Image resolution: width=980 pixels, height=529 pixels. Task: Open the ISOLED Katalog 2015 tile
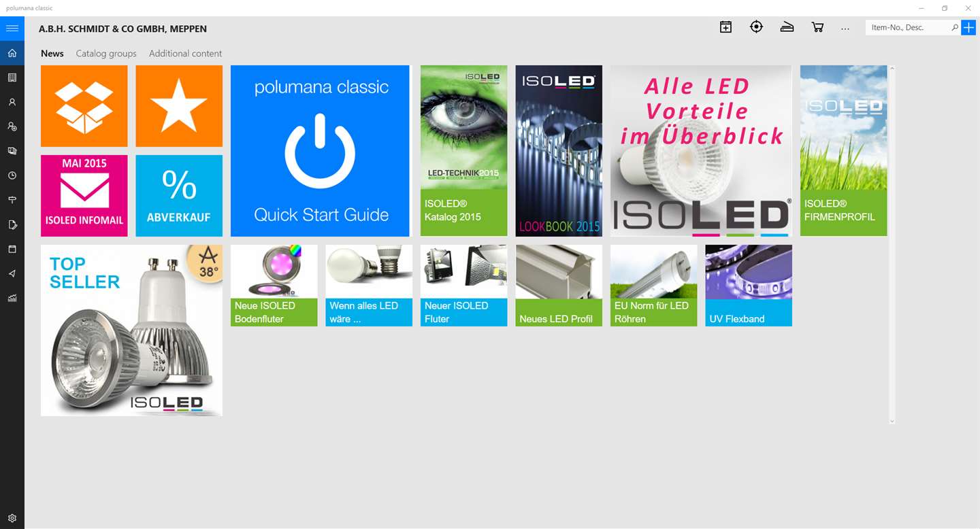click(x=463, y=151)
